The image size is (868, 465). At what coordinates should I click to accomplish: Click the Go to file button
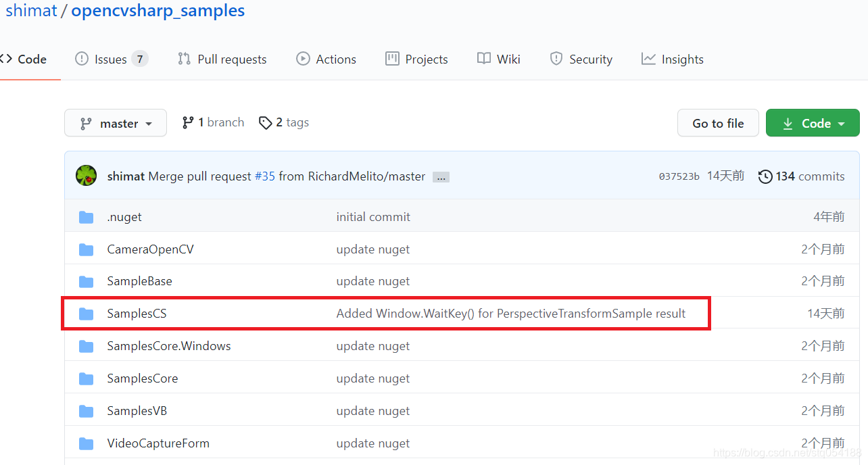click(718, 123)
